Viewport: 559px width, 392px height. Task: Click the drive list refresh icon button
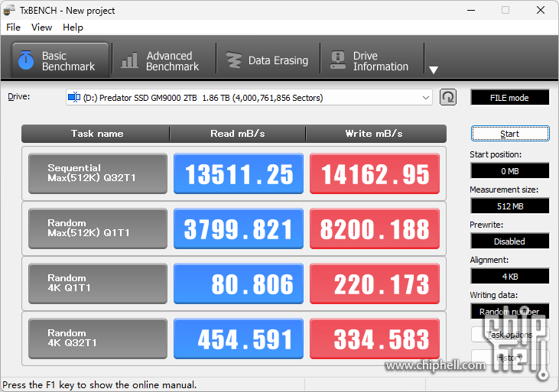[448, 97]
